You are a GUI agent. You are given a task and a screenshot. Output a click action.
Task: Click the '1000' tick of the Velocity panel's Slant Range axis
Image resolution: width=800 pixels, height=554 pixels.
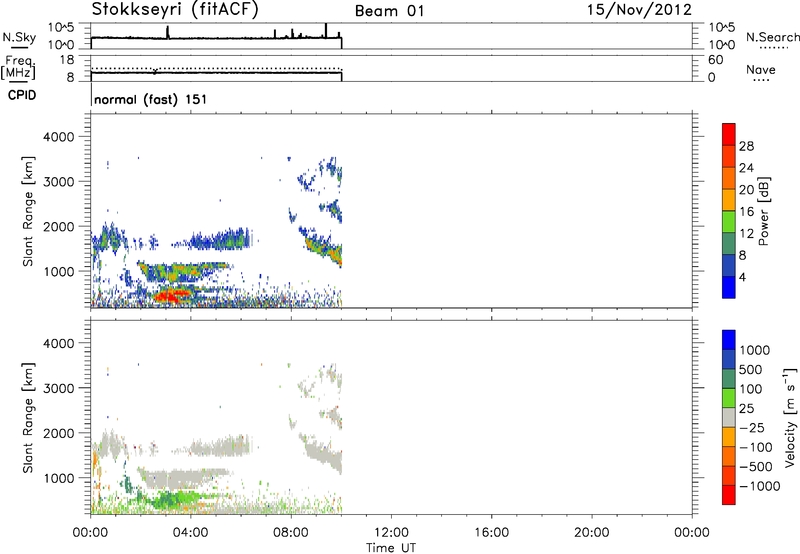(x=59, y=478)
